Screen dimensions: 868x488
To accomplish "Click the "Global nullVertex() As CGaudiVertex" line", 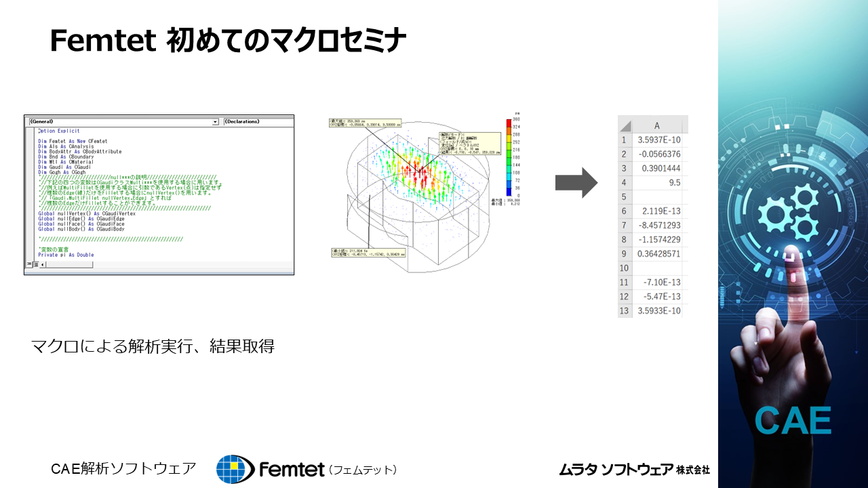I will coord(87,213).
